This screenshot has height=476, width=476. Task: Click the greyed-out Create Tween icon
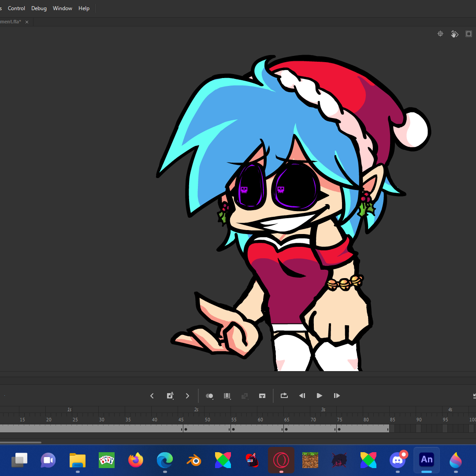click(244, 395)
